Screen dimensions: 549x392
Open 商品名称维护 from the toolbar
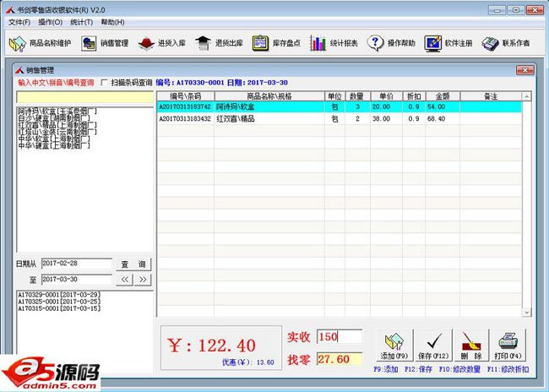tap(40, 43)
